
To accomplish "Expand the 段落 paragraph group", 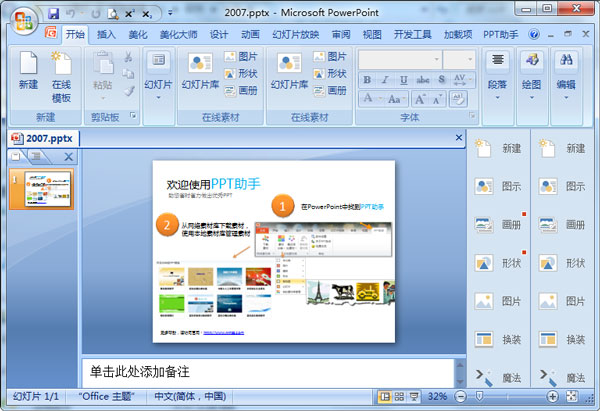I will point(497,98).
